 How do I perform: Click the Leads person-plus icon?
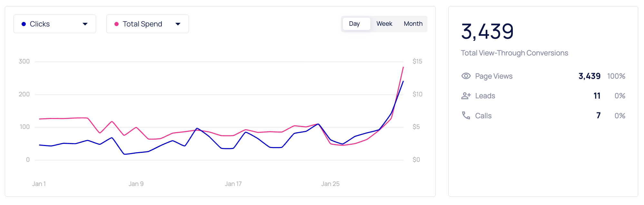click(x=466, y=96)
